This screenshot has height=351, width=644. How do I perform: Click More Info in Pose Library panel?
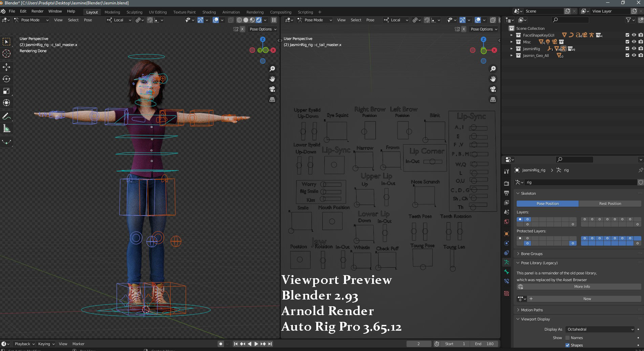(x=582, y=287)
